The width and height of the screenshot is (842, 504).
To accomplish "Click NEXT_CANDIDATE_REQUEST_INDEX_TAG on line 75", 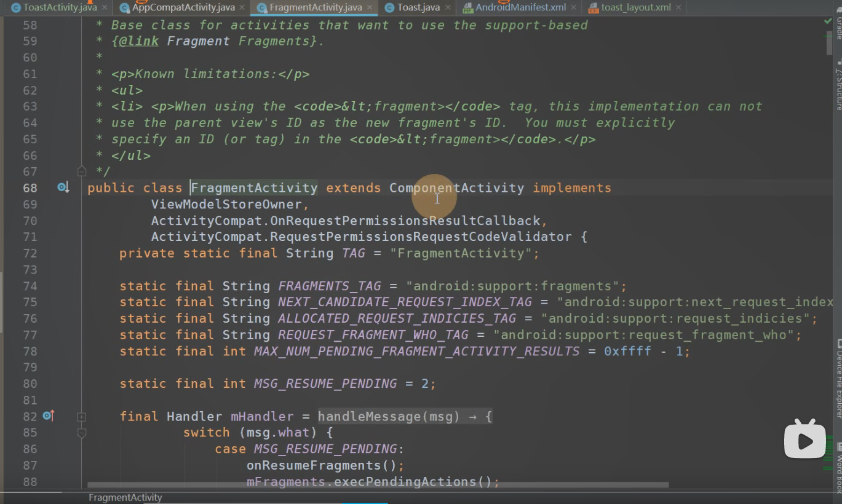I will [405, 302].
